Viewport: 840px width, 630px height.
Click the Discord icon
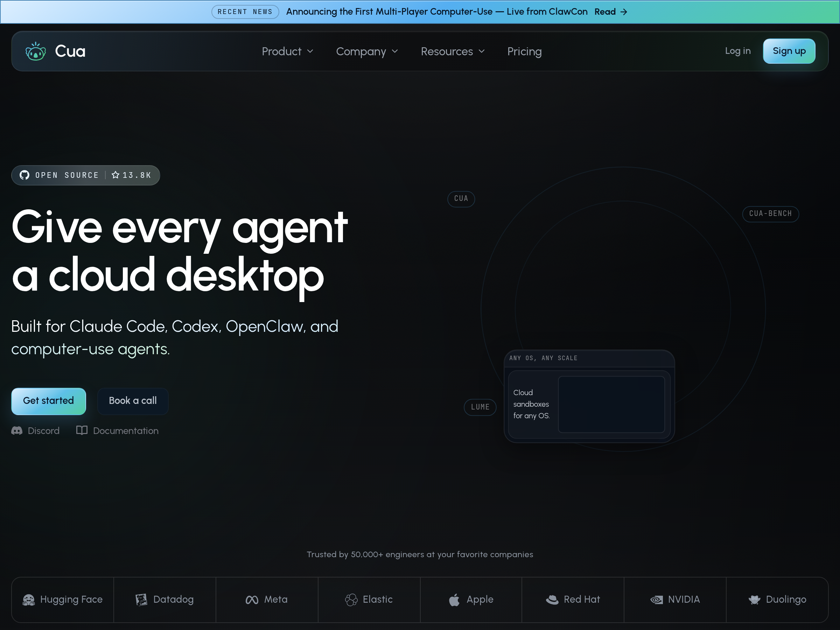point(17,430)
